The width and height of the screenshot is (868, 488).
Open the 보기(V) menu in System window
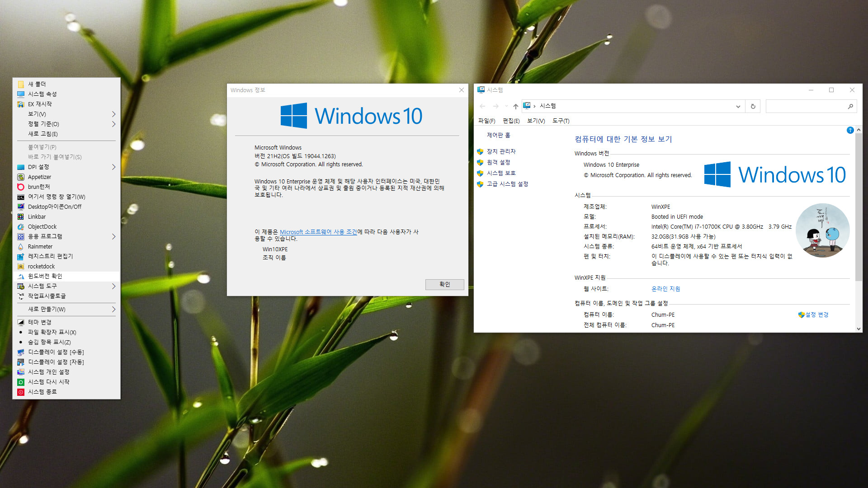click(x=536, y=121)
